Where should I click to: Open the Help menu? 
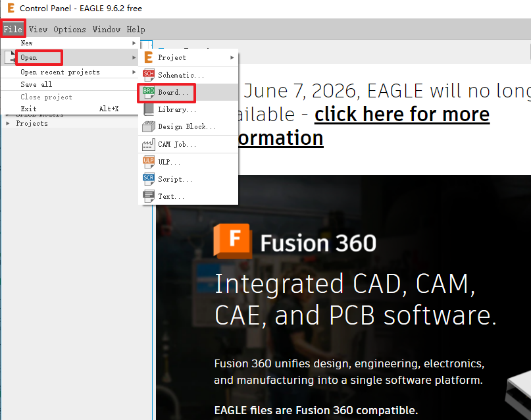tap(136, 30)
